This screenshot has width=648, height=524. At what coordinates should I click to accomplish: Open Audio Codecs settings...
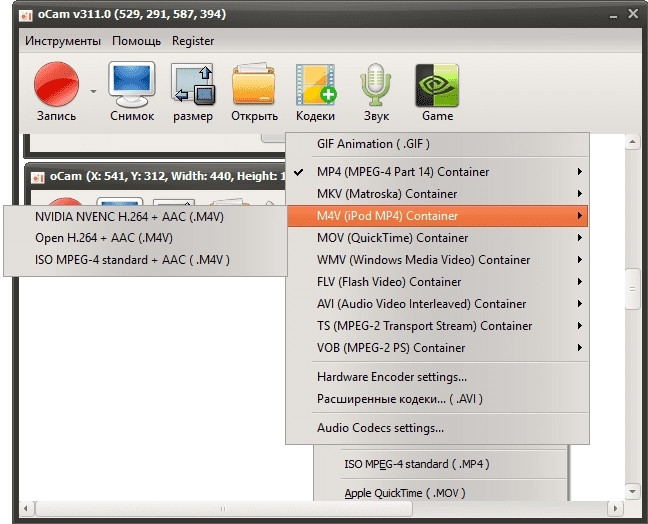click(437, 428)
